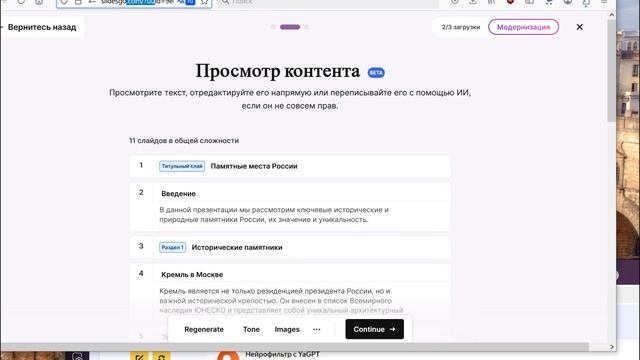The image size is (640, 360).
Task: Select the third progress step dot
Action: (307, 27)
